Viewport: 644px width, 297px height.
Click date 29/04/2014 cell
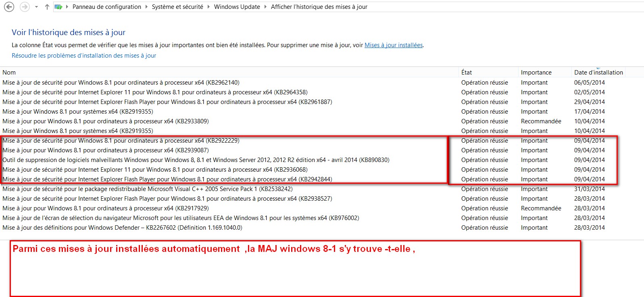(590, 102)
